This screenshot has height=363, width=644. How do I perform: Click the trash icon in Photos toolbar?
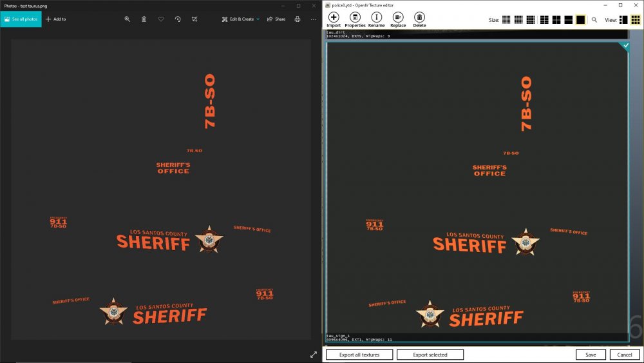(144, 19)
